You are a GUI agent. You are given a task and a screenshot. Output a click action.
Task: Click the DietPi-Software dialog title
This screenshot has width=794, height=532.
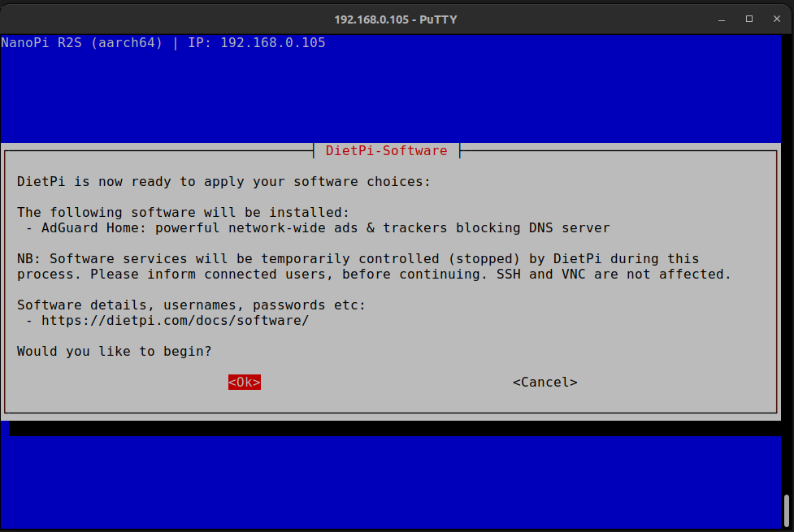coord(386,151)
